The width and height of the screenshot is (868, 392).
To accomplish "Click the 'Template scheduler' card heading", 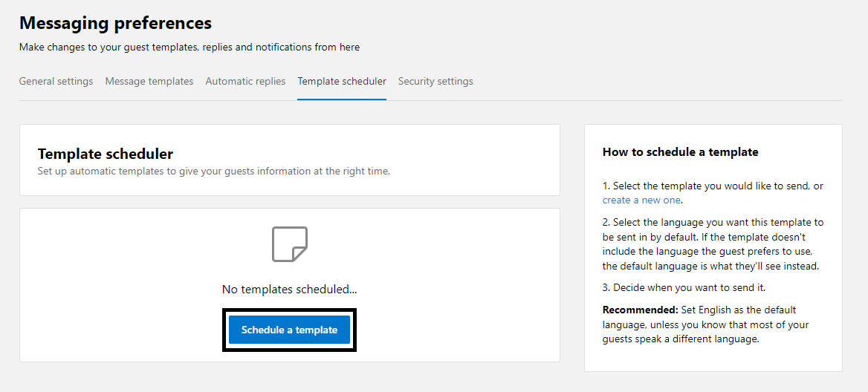I will click(x=106, y=154).
